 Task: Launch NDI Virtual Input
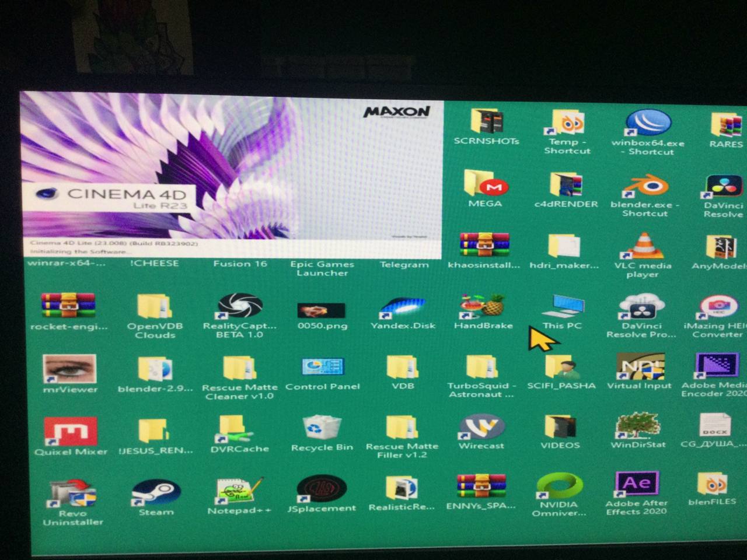tap(640, 366)
